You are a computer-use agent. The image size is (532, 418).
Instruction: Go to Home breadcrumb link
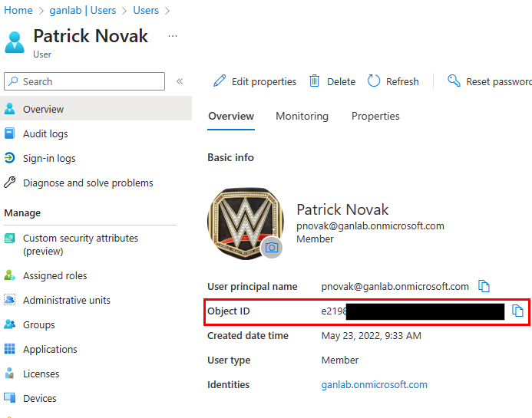(18, 10)
